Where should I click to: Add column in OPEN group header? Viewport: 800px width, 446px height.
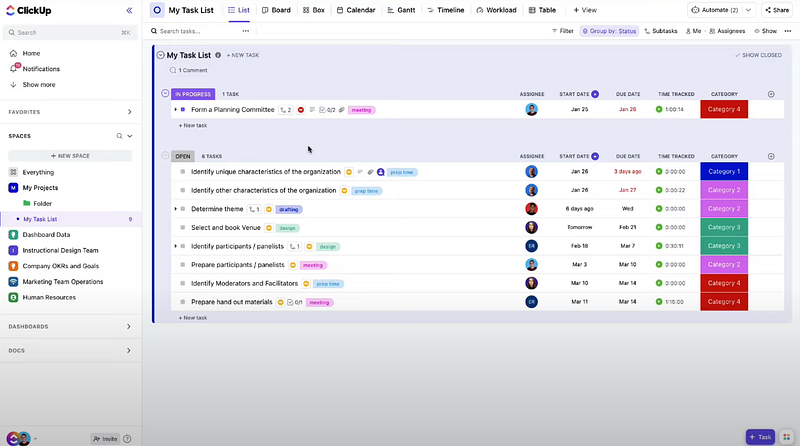[771, 156]
